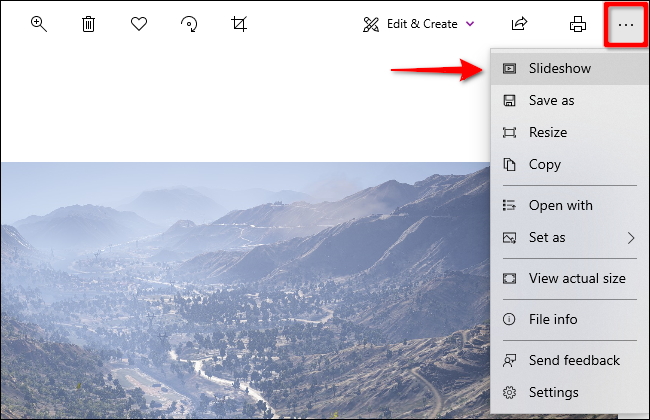Click Copy in the context menu

pyautogui.click(x=544, y=165)
